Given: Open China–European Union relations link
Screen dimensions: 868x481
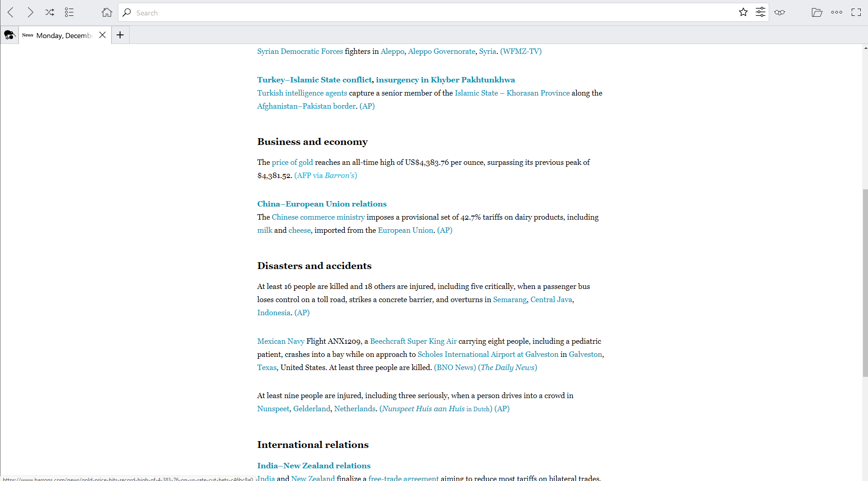Looking at the screenshot, I should (322, 204).
